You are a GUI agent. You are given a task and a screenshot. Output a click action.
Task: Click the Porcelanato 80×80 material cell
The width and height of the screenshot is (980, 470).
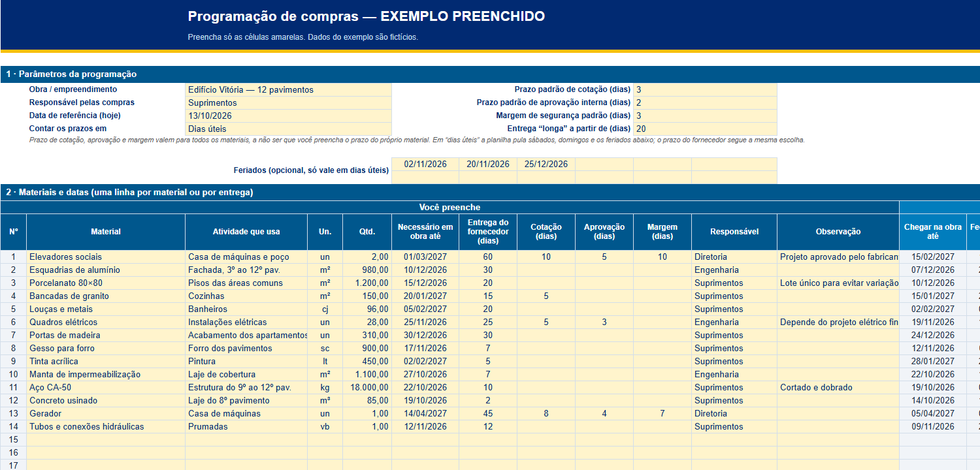tap(106, 283)
